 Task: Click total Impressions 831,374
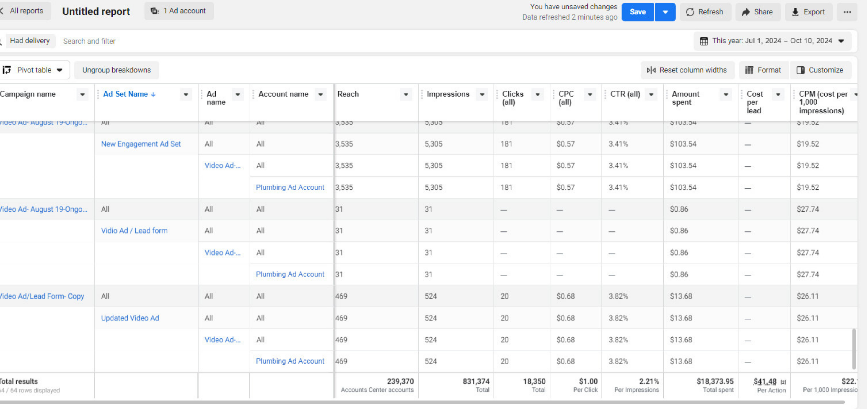click(476, 381)
